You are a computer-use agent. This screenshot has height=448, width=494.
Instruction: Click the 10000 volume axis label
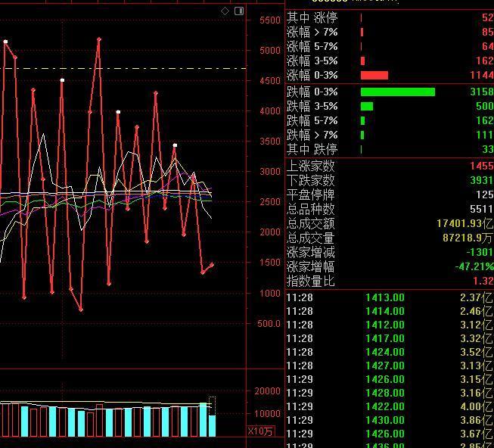pyautogui.click(x=268, y=414)
